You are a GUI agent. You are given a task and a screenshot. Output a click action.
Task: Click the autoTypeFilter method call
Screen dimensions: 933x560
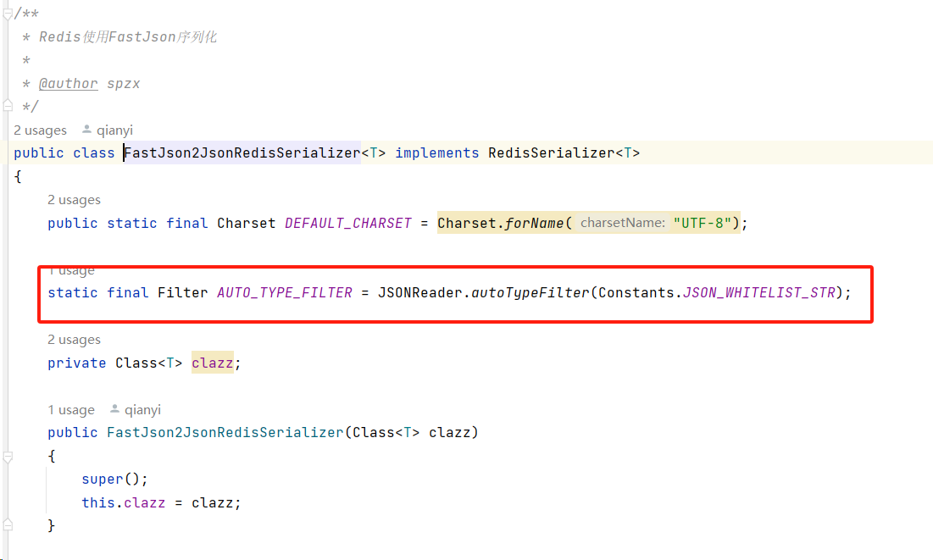(x=530, y=293)
